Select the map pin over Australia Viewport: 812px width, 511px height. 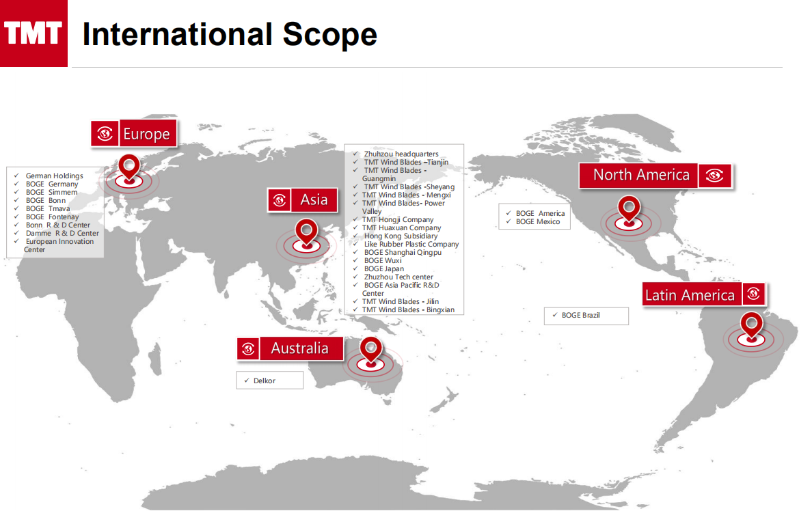coord(370,350)
